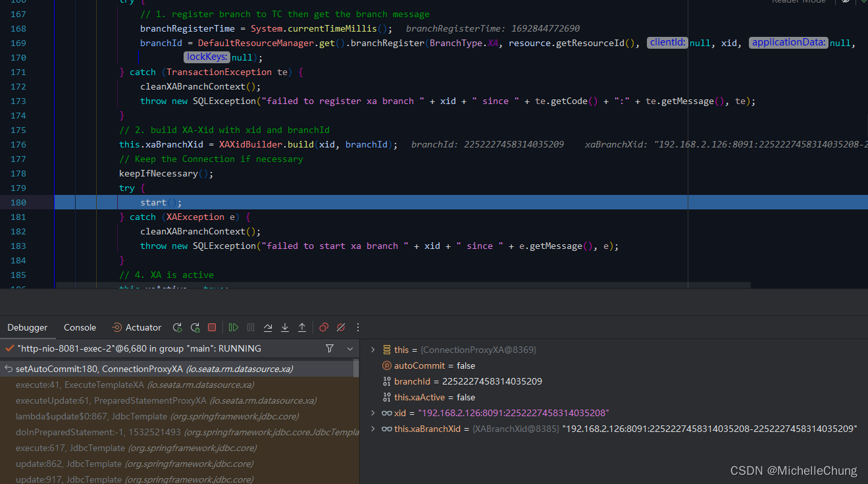868x484 pixels.
Task: Select the execute:617 JdbcTemplate frame
Action: pos(177,448)
